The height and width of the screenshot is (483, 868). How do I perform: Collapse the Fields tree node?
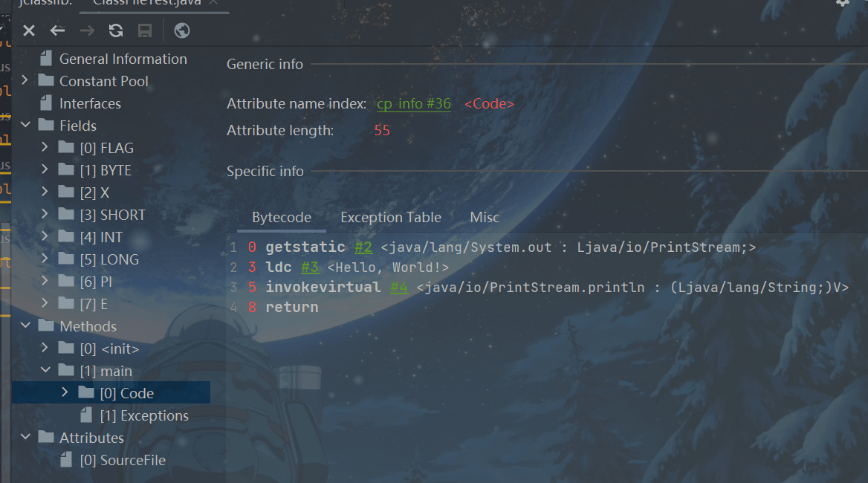click(25, 125)
